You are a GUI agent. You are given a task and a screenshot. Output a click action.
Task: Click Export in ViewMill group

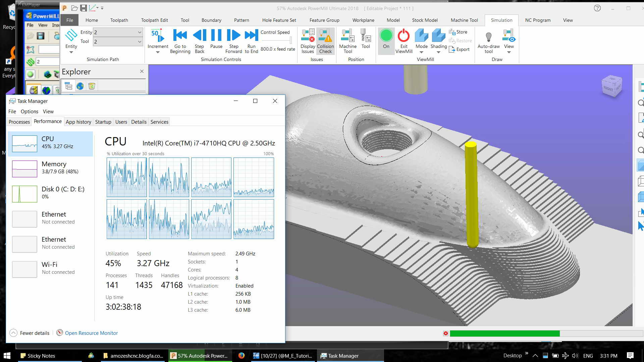pyautogui.click(x=459, y=49)
